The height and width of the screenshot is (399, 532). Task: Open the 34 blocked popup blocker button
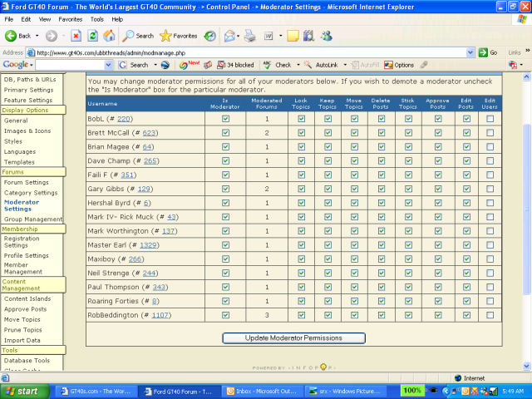[x=235, y=65]
